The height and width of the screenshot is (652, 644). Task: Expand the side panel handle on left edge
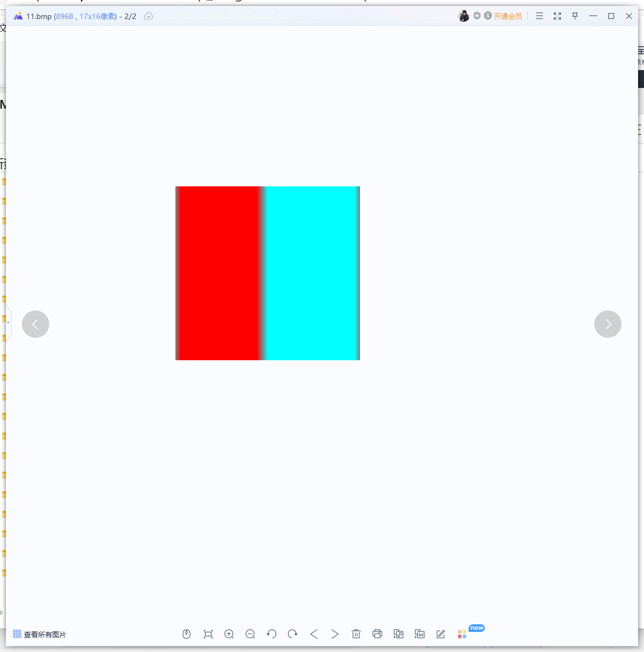(x=8, y=323)
